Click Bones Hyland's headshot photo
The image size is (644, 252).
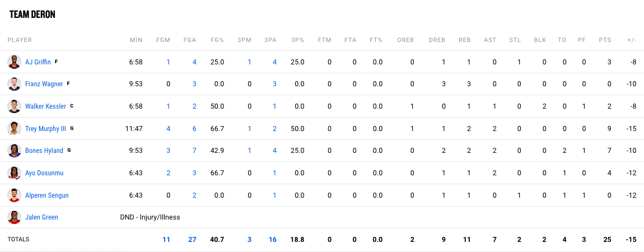[x=15, y=151]
